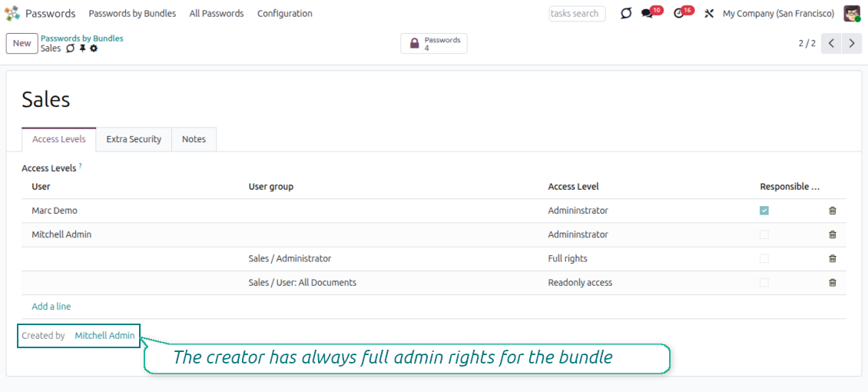This screenshot has width=868, height=392.
Task: Open the All Passwords menu
Action: click(x=217, y=14)
